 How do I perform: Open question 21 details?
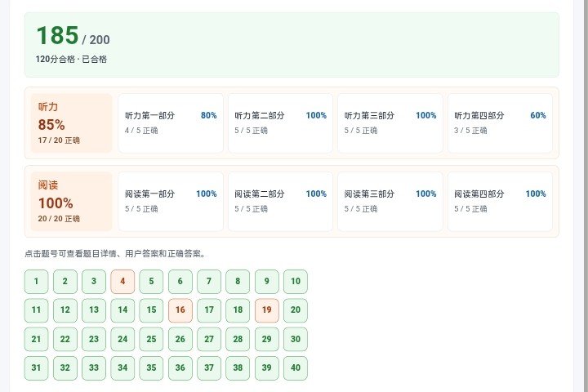pyautogui.click(x=37, y=339)
